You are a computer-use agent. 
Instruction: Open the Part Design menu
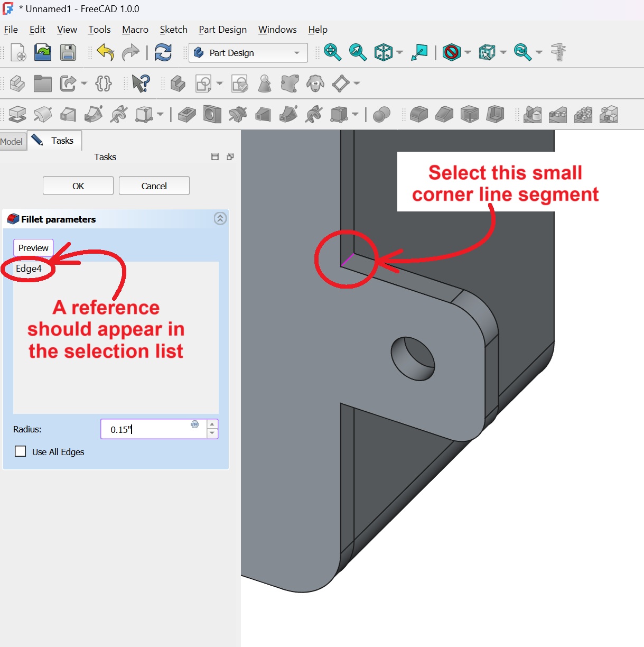pyautogui.click(x=222, y=30)
